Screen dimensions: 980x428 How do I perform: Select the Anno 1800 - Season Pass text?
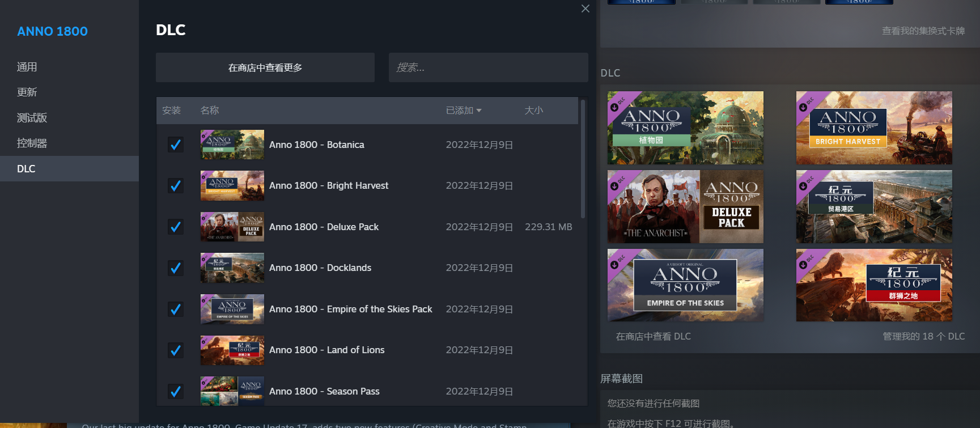point(324,391)
